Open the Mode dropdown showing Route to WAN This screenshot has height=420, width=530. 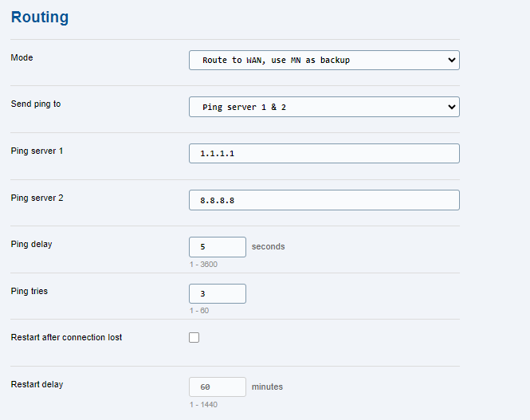click(324, 60)
